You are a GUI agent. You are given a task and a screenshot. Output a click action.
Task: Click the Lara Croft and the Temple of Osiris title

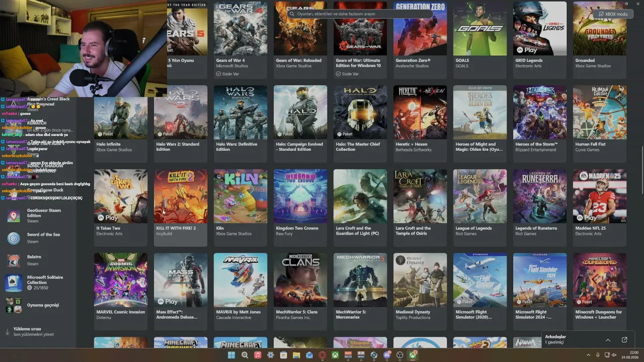point(413,231)
